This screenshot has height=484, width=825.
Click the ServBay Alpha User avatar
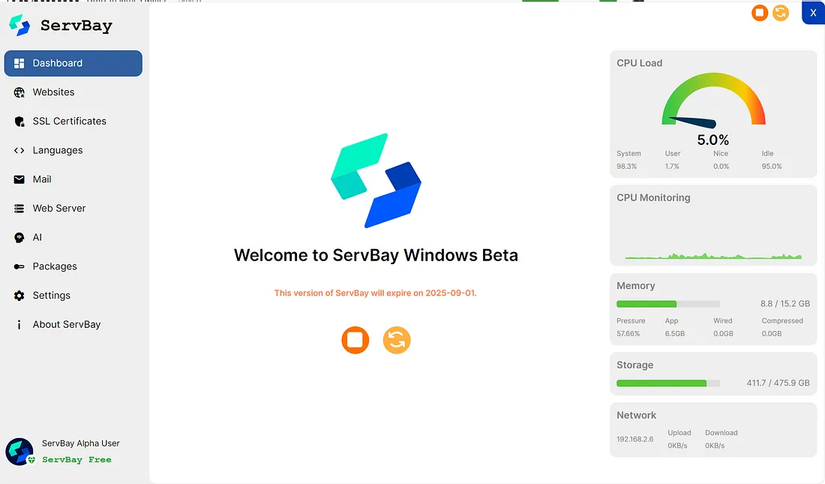(19, 451)
